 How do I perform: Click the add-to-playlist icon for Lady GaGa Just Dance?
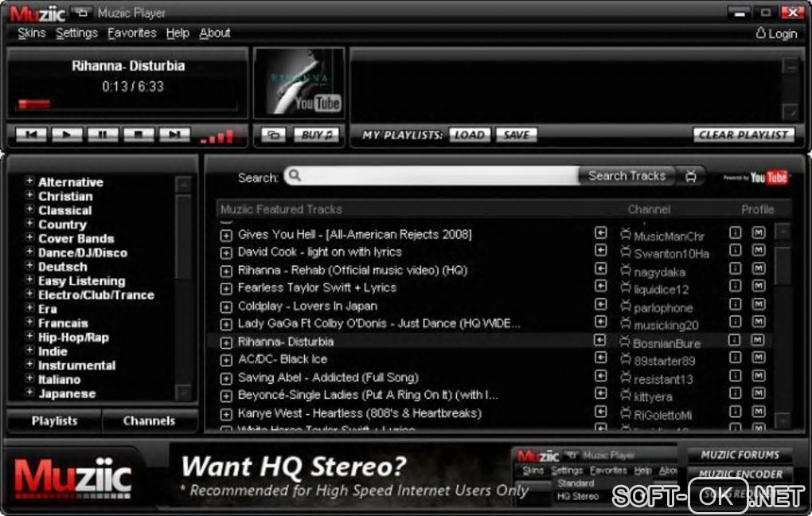pos(600,322)
